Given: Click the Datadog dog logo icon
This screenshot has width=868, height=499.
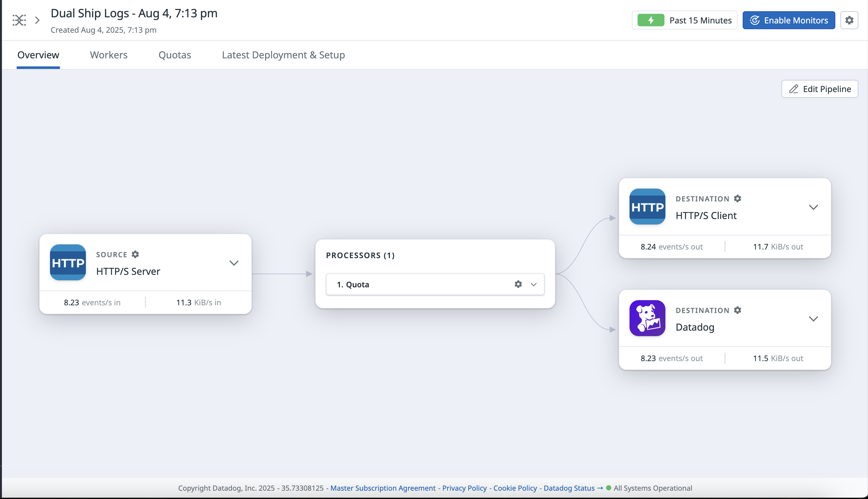Looking at the screenshot, I should 647,318.
